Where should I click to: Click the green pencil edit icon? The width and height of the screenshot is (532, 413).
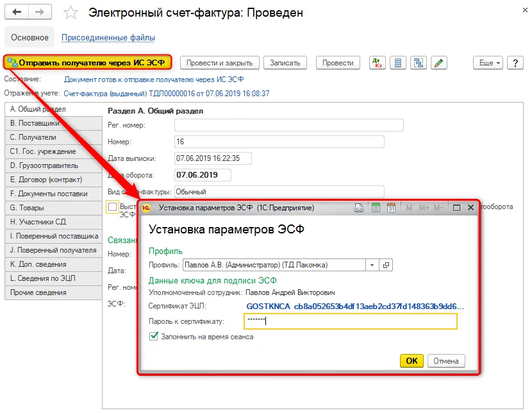pos(438,63)
